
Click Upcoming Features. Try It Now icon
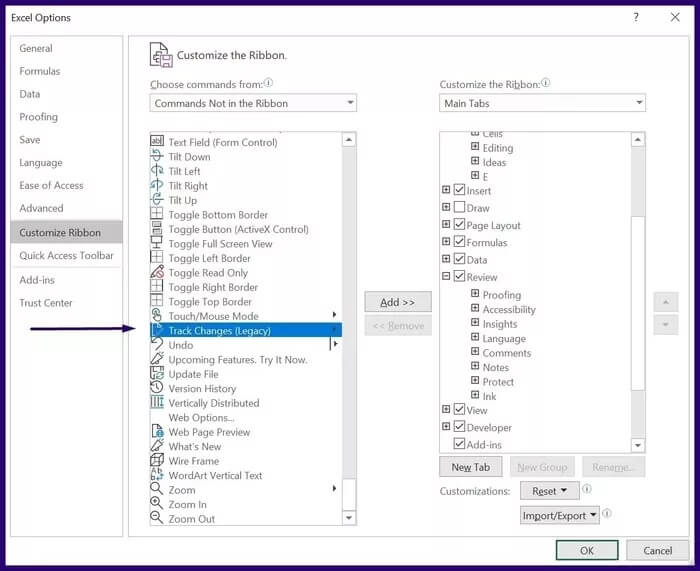click(157, 358)
